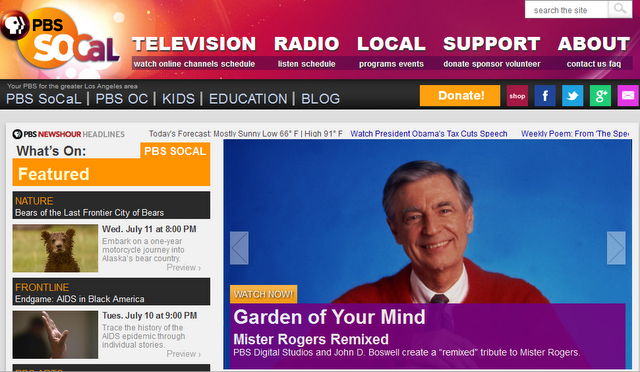The width and height of the screenshot is (640, 372).
Task: Open the Facebook icon
Action: [545, 96]
